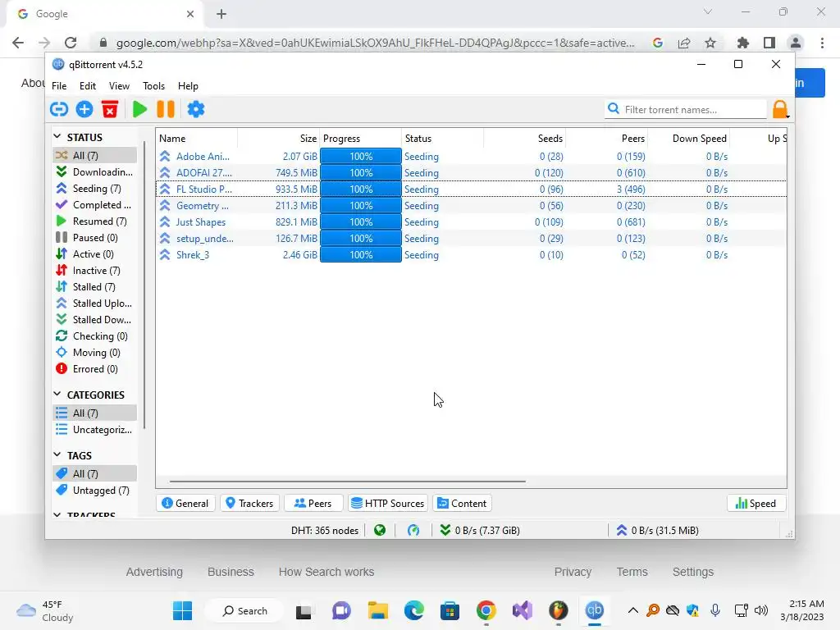Filter by Seeding (7) status
This screenshot has height=630, width=840.
94,189
